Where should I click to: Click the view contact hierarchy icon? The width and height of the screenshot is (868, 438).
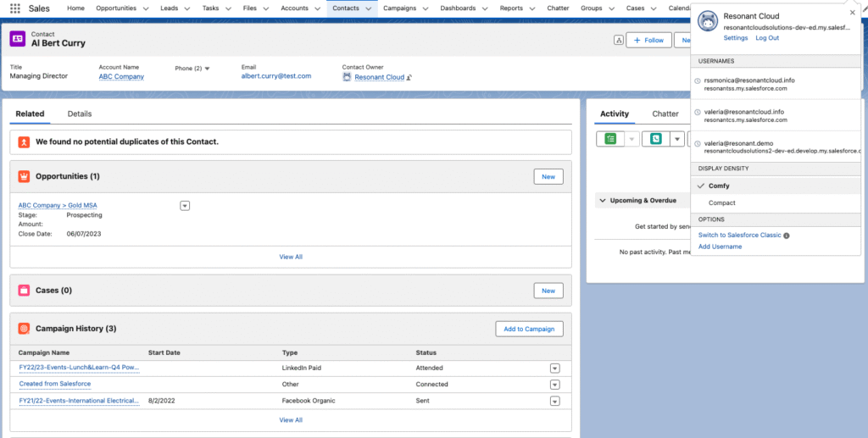618,40
